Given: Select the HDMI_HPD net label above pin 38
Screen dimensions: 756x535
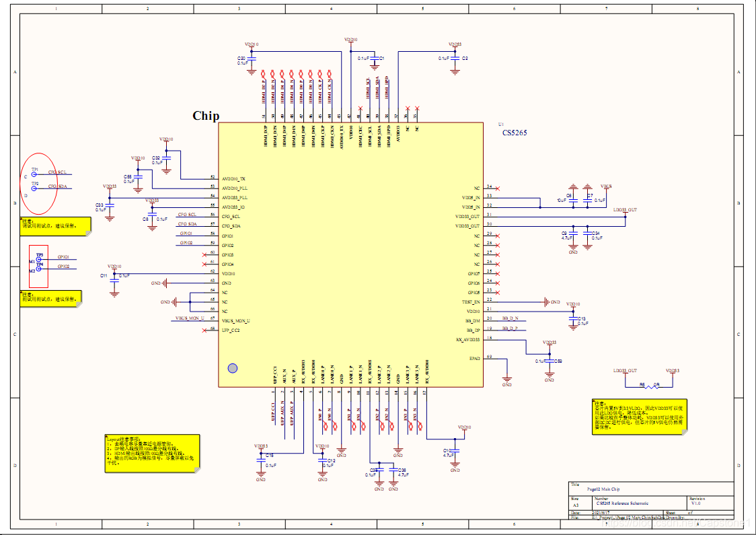Looking at the screenshot, I should point(387,88).
